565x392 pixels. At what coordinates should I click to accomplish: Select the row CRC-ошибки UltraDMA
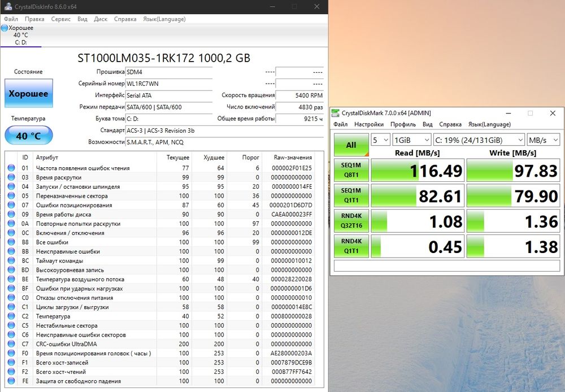[x=160, y=344]
